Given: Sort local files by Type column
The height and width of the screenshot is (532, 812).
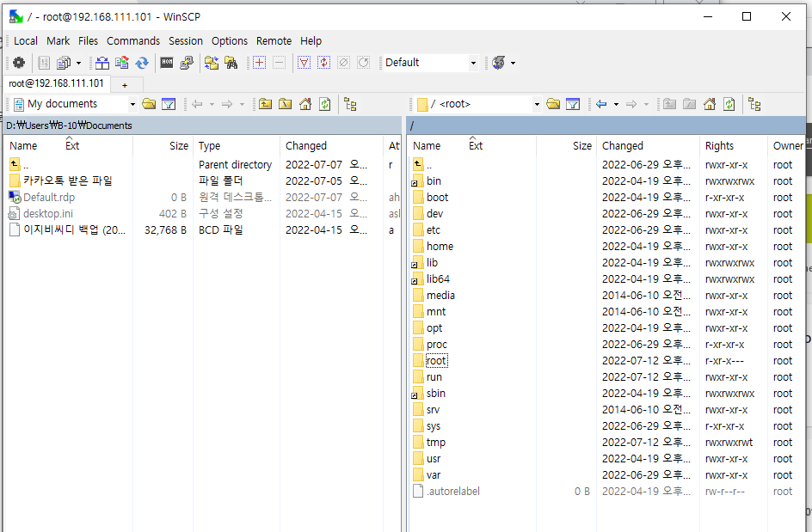Looking at the screenshot, I should [237, 146].
